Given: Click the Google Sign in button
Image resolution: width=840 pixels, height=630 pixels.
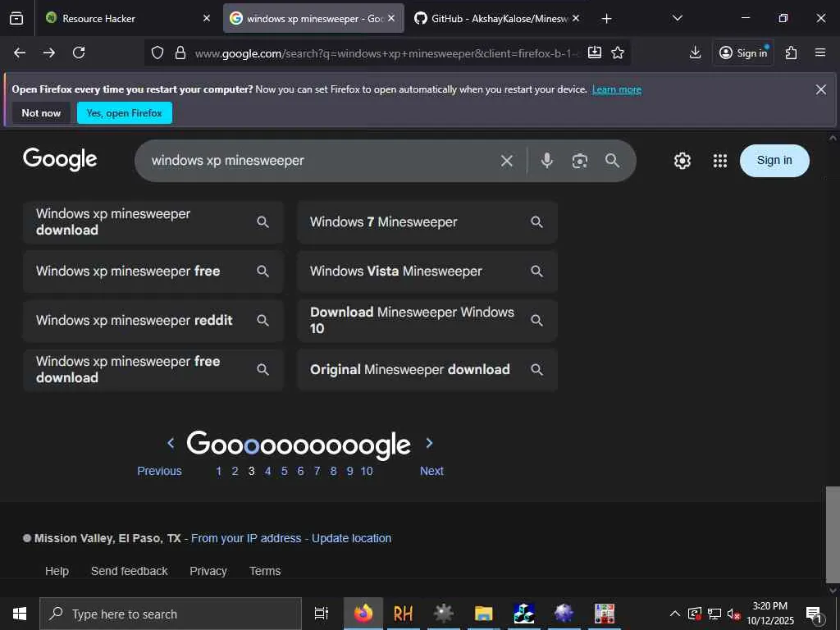Looking at the screenshot, I should tap(774, 160).
